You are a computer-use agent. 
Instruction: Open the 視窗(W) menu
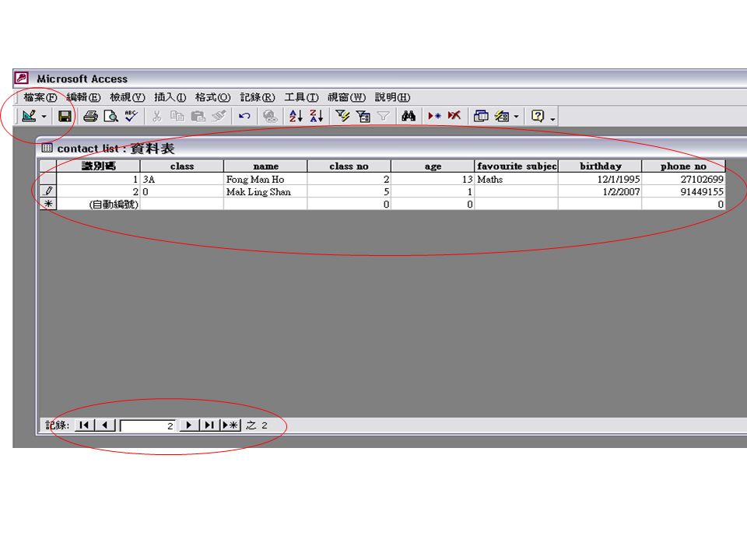coord(347,97)
